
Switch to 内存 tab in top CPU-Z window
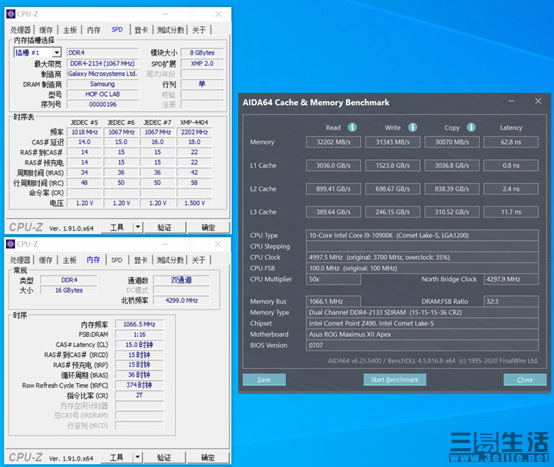[x=94, y=30]
